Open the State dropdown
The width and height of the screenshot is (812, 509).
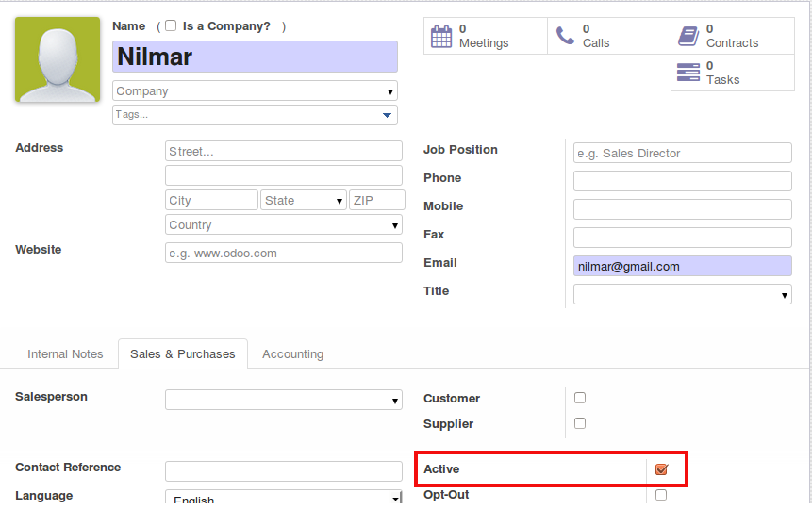point(340,201)
